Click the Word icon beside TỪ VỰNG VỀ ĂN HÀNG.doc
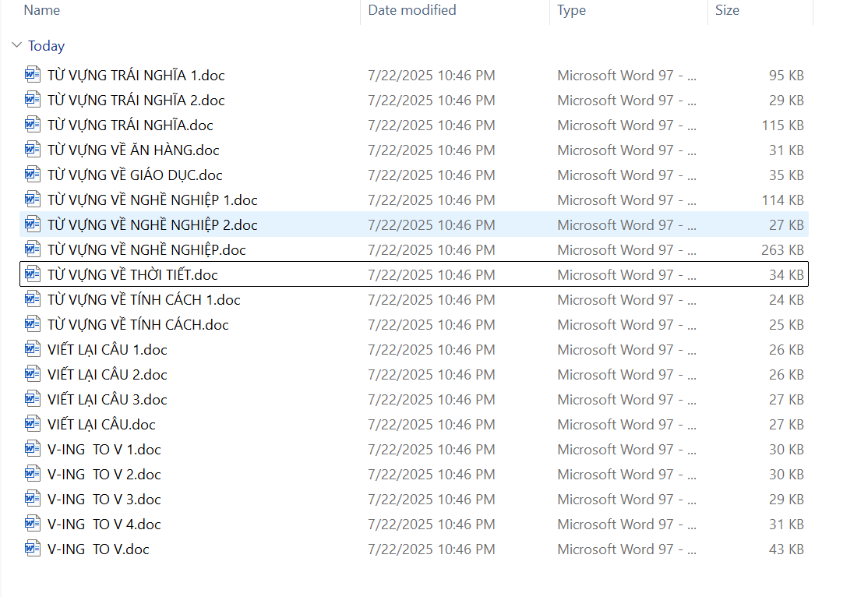 pyautogui.click(x=32, y=150)
